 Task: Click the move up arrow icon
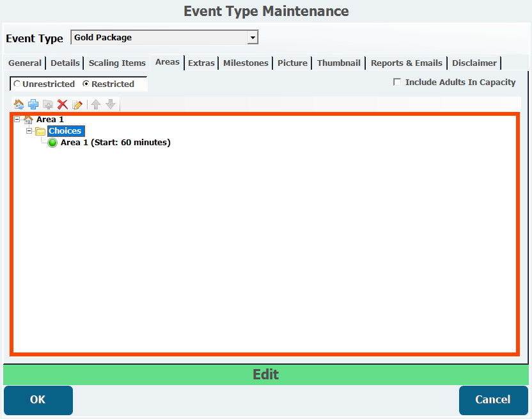point(96,104)
